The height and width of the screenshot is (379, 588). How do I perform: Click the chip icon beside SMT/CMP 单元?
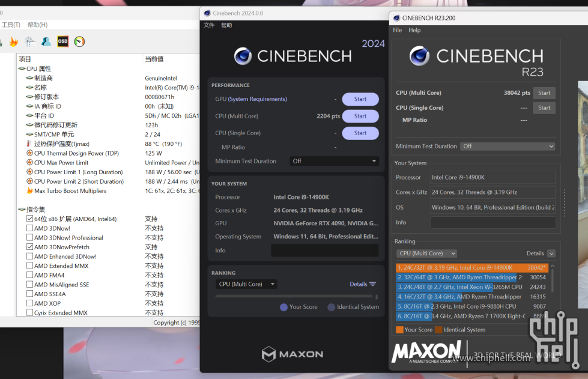point(29,134)
